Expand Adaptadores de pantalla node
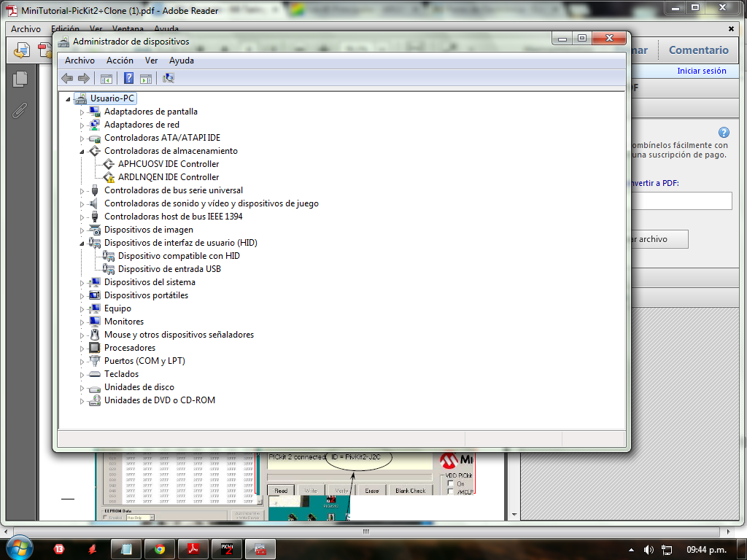Image resolution: width=747 pixels, height=560 pixels. 82,112
